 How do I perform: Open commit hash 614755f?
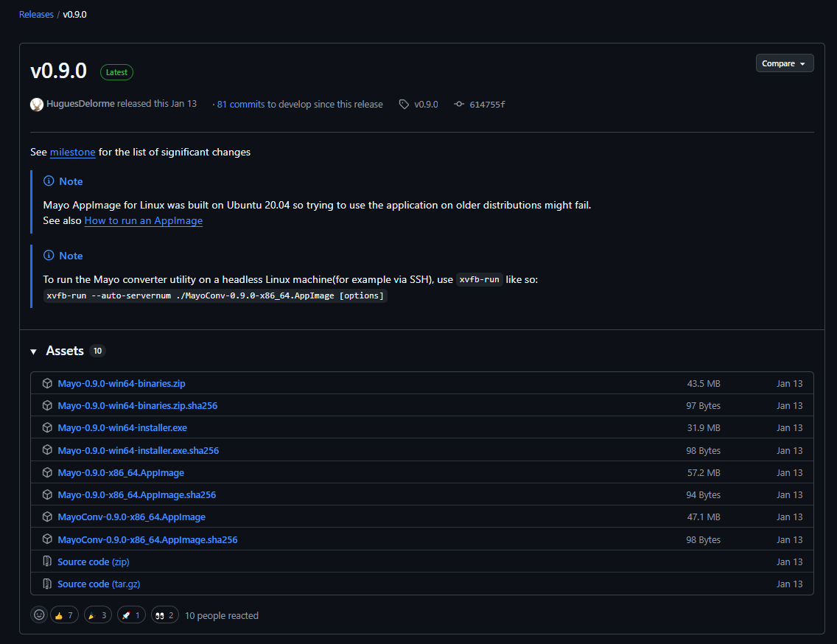pos(487,104)
